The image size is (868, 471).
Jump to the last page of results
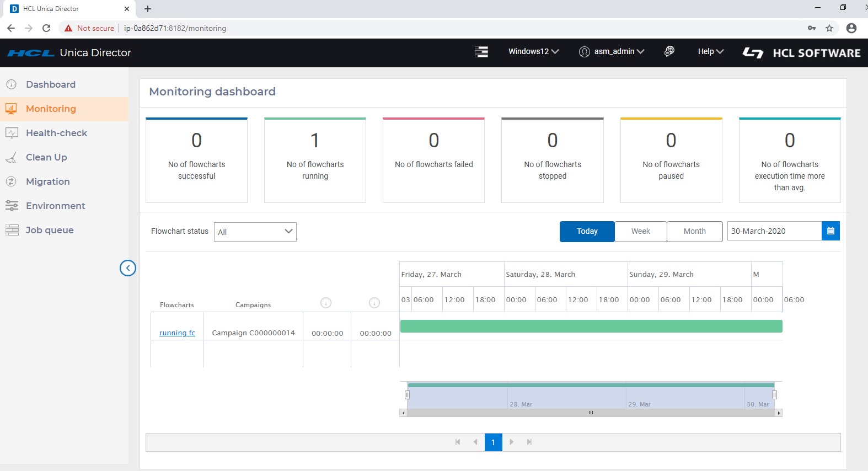click(529, 442)
